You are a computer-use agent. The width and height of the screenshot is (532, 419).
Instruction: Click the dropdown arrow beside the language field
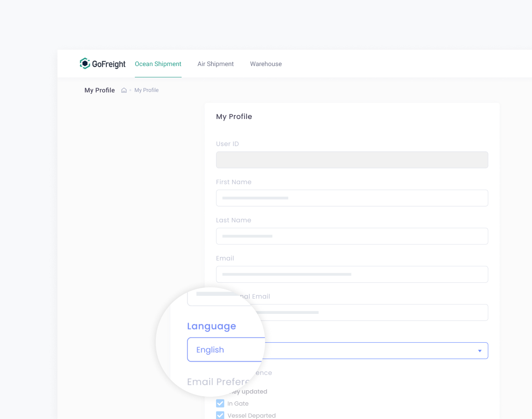click(x=480, y=350)
